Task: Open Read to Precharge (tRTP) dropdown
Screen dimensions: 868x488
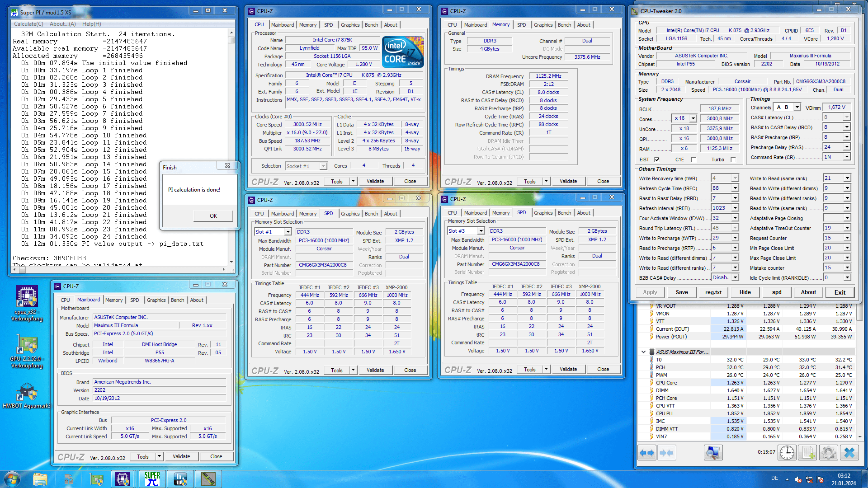Action: click(735, 248)
